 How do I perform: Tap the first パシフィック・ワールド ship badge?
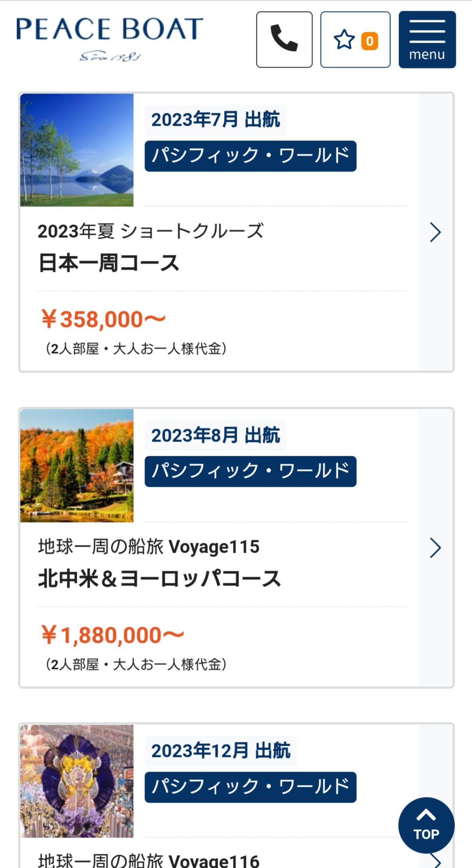250,156
